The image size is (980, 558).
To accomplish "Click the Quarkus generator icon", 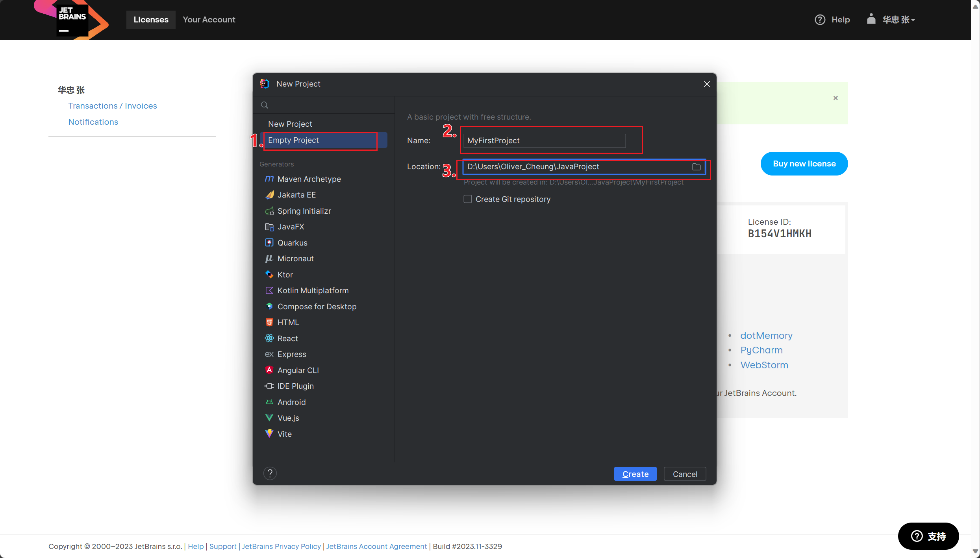I will coord(269,243).
